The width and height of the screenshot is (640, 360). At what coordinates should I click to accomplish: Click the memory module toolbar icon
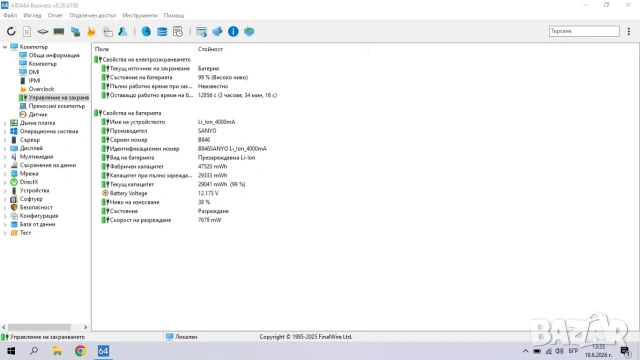click(x=59, y=31)
